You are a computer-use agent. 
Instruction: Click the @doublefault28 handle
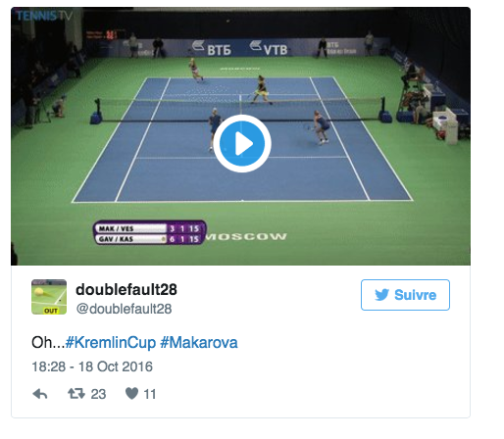pyautogui.click(x=124, y=309)
